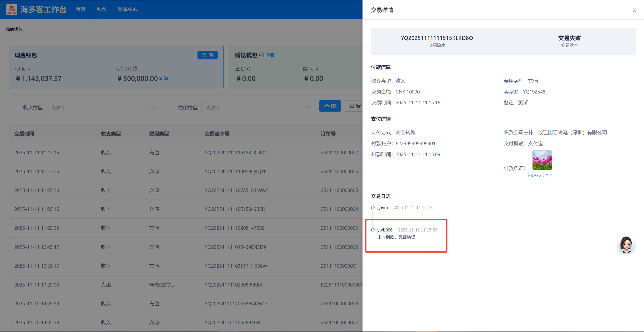Click the 充值 button in 现金钱包
Viewport: 644px width, 332px height.
tap(207, 55)
